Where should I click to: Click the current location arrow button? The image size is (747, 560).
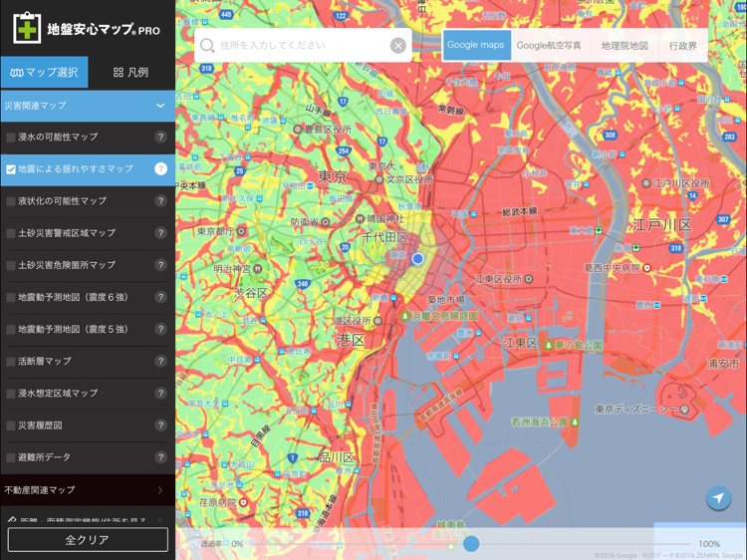click(718, 498)
